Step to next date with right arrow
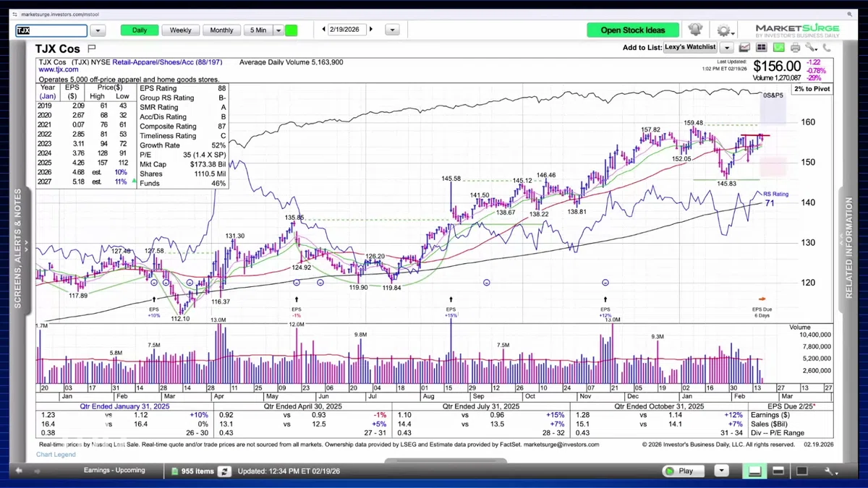The width and height of the screenshot is (868, 488). (x=371, y=30)
